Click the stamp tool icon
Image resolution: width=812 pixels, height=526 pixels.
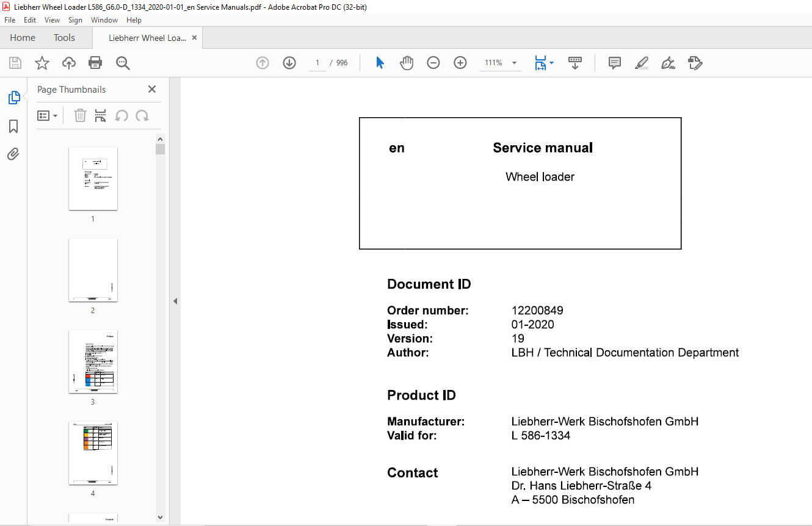(695, 63)
